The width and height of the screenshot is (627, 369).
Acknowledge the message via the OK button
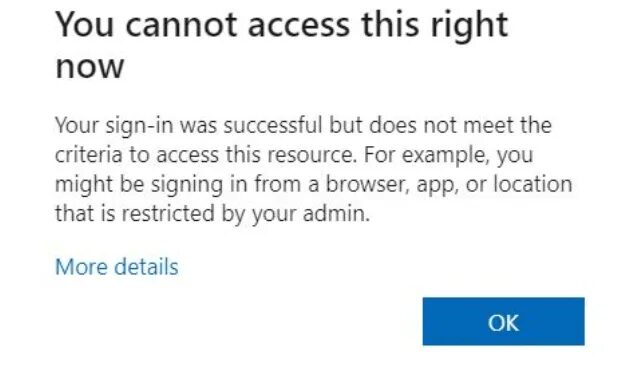click(503, 321)
